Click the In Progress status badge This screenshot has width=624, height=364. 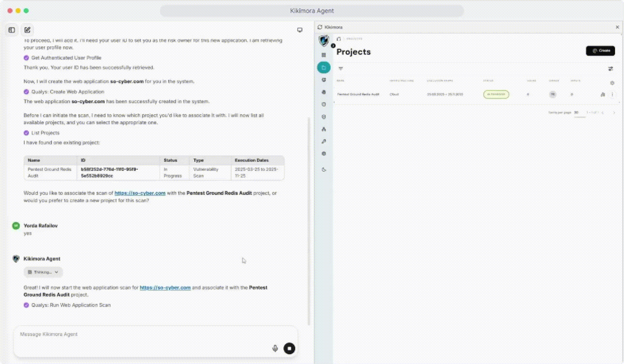tap(496, 94)
